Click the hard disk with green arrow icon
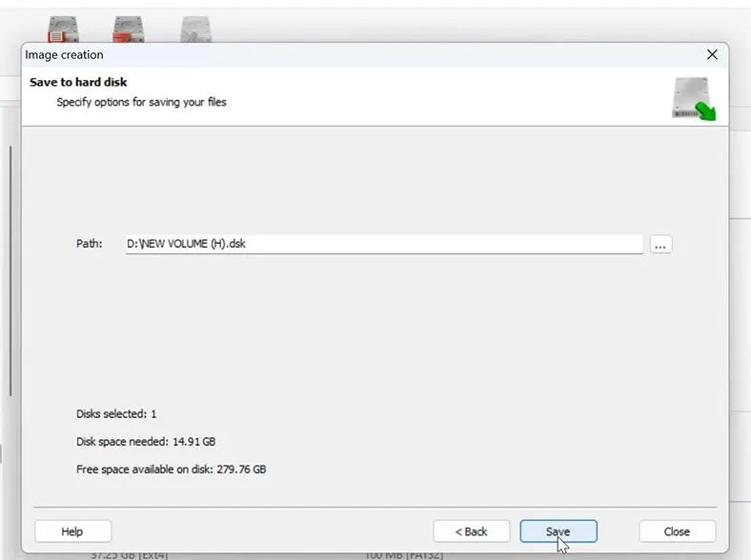The image size is (751, 560). coord(694,99)
